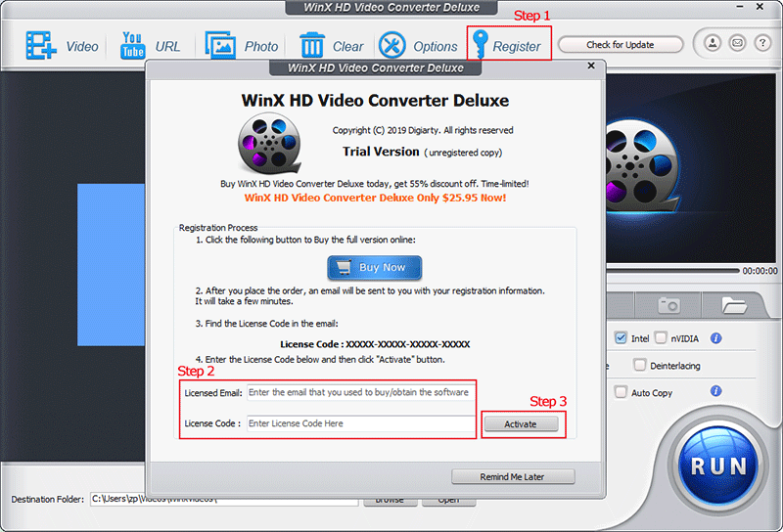Open the YouTube URL downloader
Viewport: 783px width, 532px height.
click(132, 45)
